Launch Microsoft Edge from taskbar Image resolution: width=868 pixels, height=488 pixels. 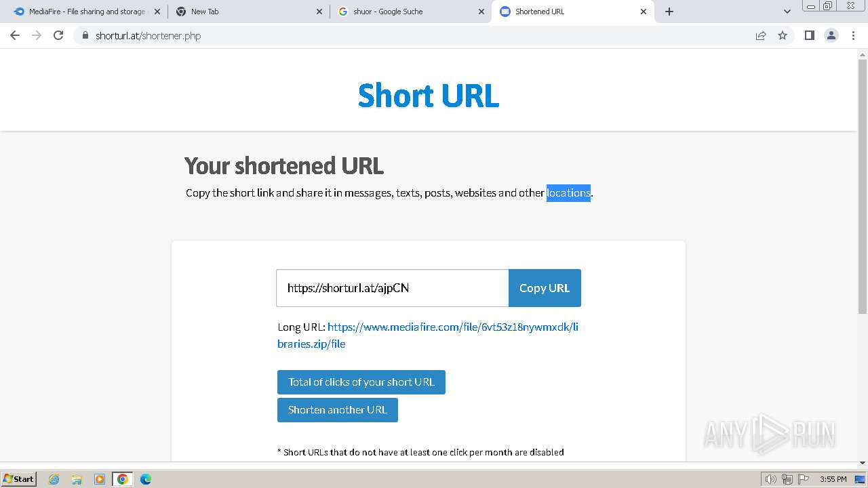click(x=146, y=479)
